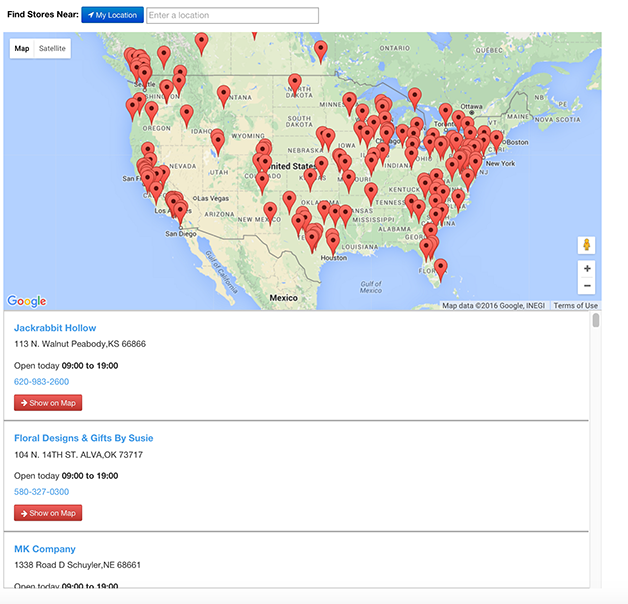Call 620-983-2600 phone link

41,381
